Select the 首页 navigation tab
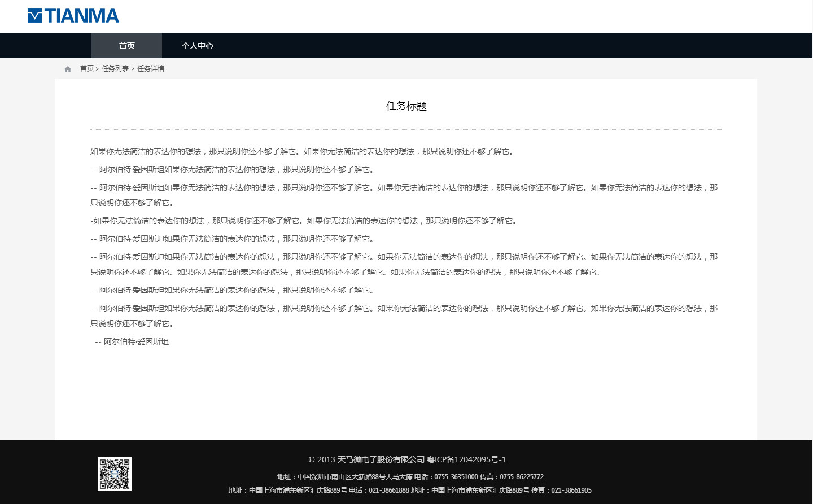This screenshot has height=504, width=813. 126,46
